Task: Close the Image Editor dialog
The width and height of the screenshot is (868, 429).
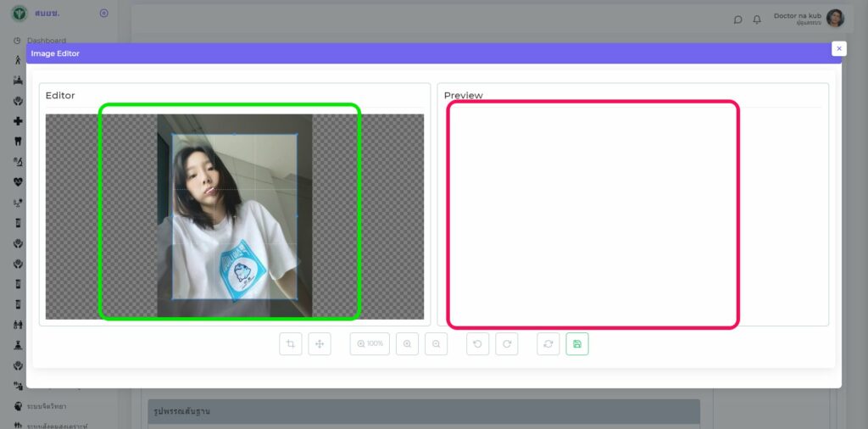Action: [x=838, y=49]
